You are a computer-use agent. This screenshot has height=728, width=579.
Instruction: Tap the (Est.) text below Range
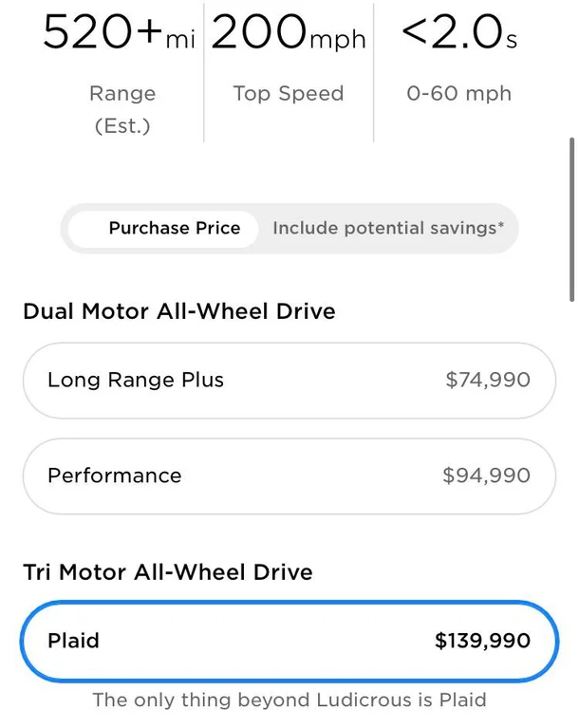click(122, 126)
